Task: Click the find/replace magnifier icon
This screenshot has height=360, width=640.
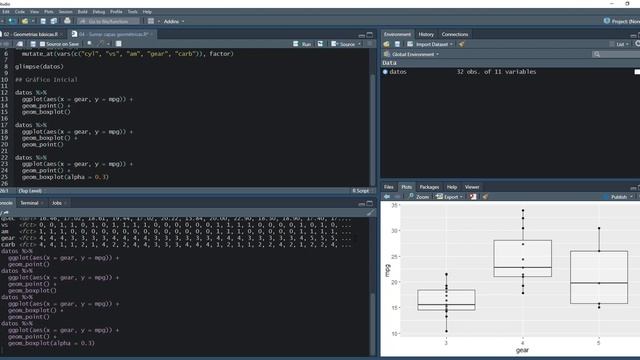Action: [x=89, y=44]
